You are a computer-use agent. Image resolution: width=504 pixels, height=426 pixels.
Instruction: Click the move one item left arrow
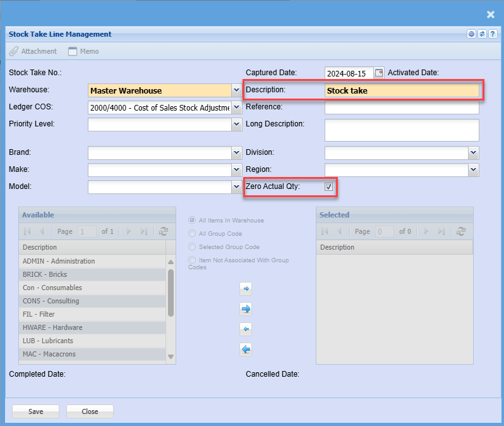coord(246,329)
